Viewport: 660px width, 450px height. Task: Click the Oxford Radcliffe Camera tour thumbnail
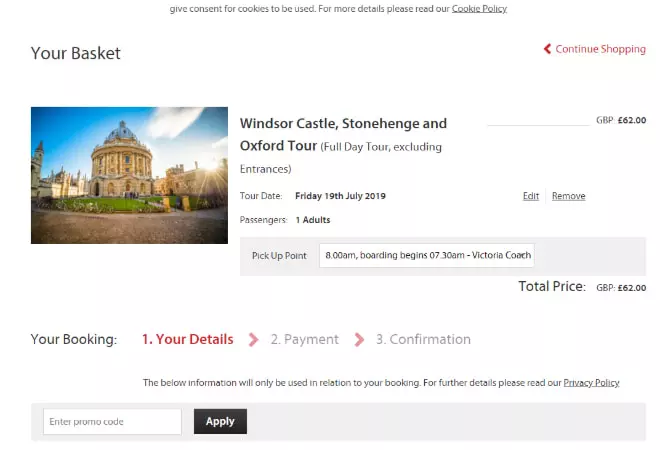(x=129, y=175)
